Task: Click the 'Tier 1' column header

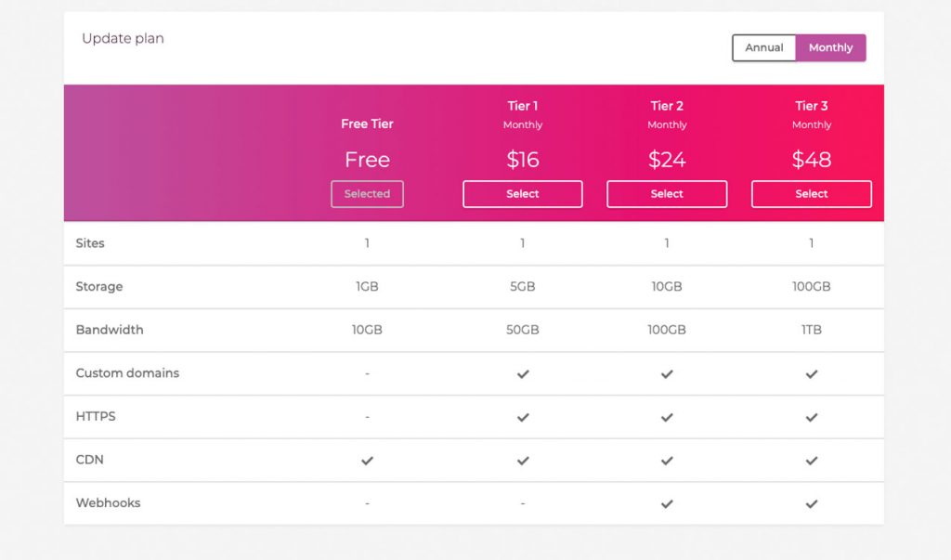Action: point(523,106)
